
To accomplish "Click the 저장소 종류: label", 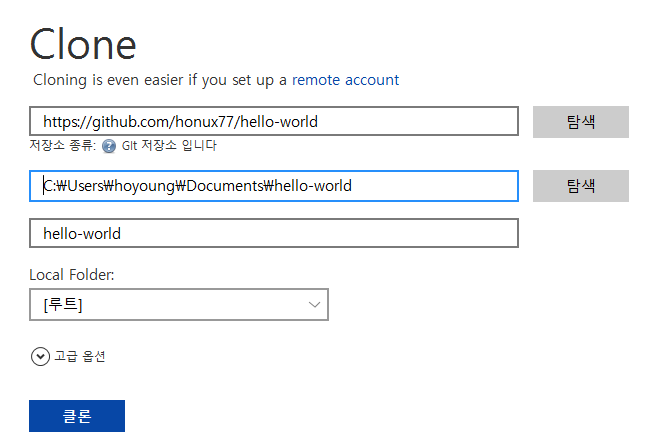I will tap(63, 146).
